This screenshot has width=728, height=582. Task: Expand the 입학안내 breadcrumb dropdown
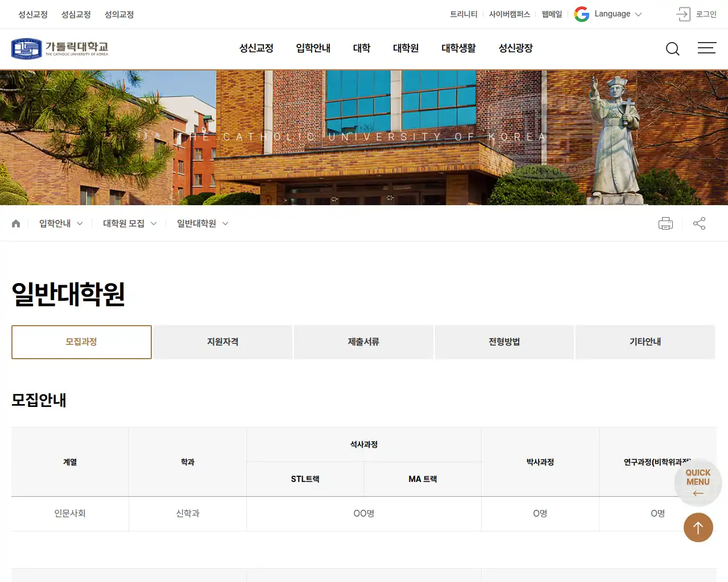pos(61,223)
